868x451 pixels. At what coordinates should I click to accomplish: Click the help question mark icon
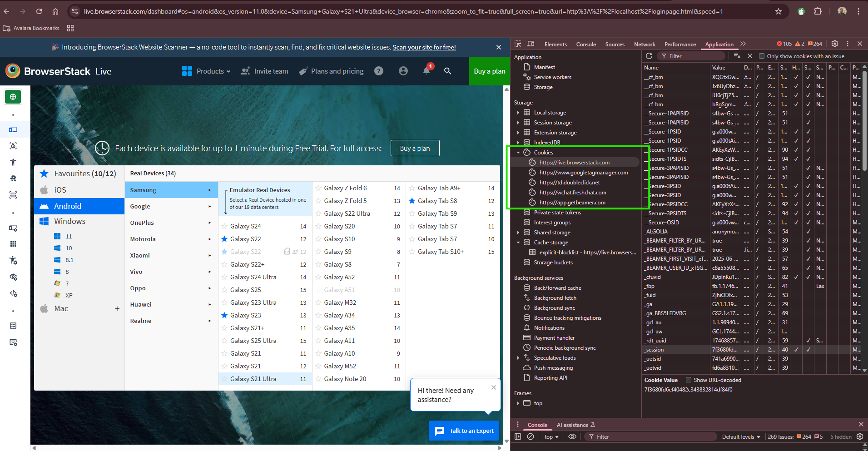[379, 71]
